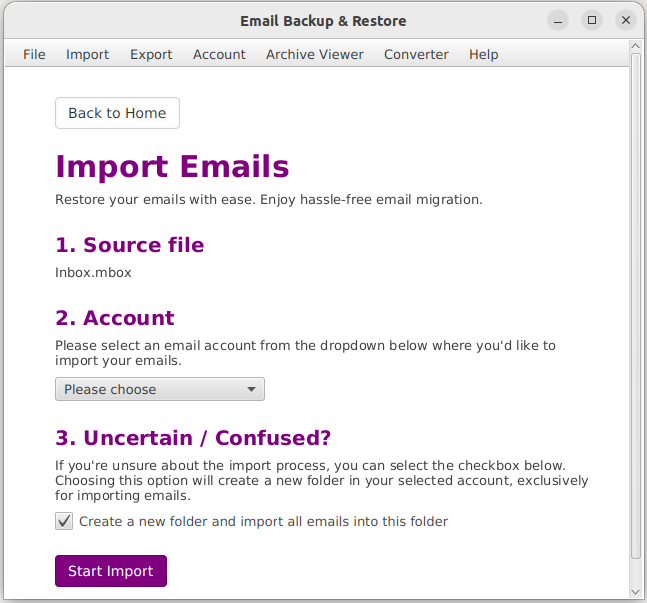The height and width of the screenshot is (603, 647).
Task: Click the scrollbar up arrow
Action: coord(635,46)
